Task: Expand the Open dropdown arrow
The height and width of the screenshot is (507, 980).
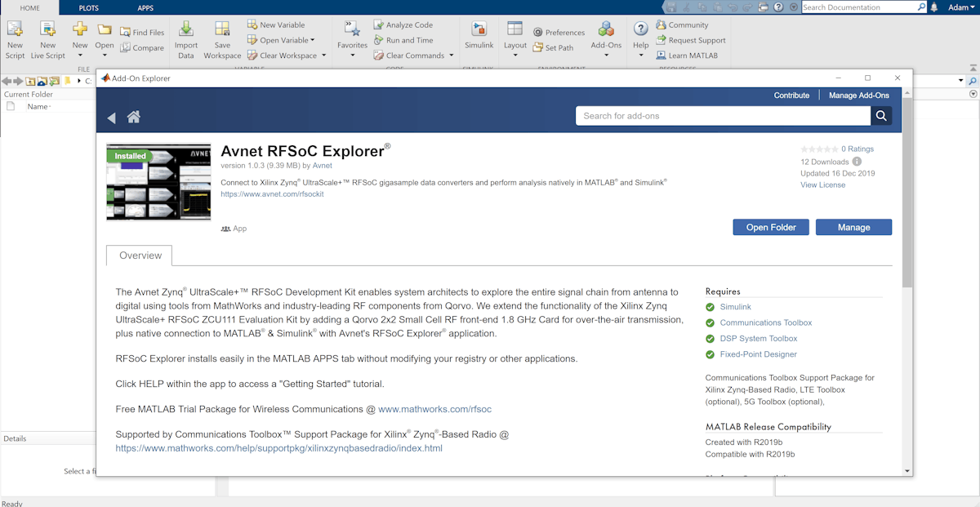Action: [105, 56]
